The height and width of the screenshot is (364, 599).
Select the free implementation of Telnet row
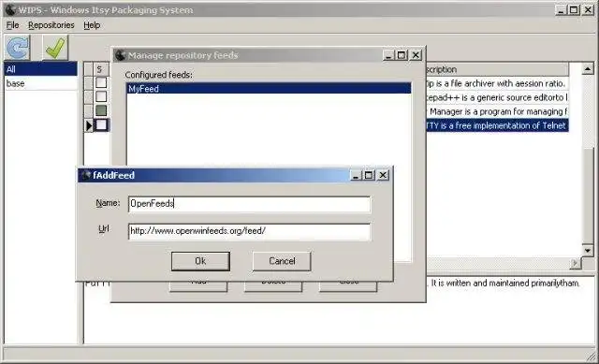point(497,125)
